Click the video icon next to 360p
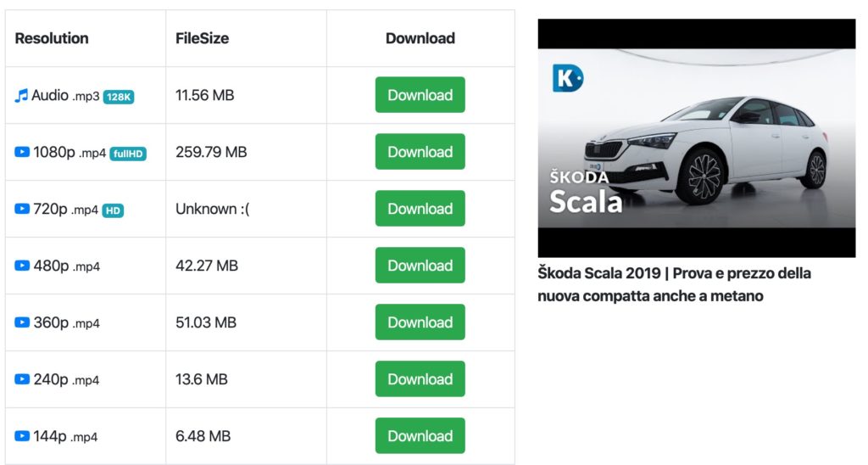 click(22, 323)
